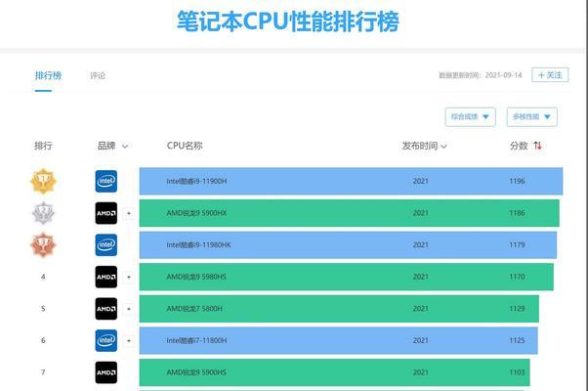
Task: Click the AMD logo for 5900HX row
Action: [106, 213]
